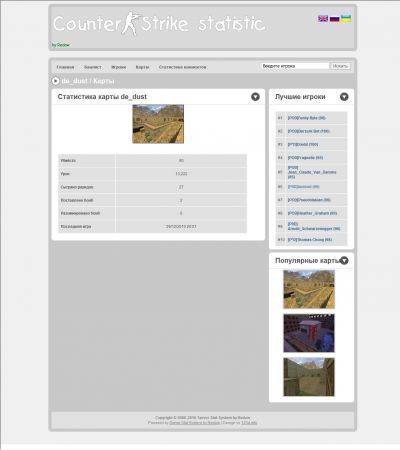Open the #7 ranked player link
The height and width of the screenshot is (450, 400).
pyautogui.click(x=309, y=200)
